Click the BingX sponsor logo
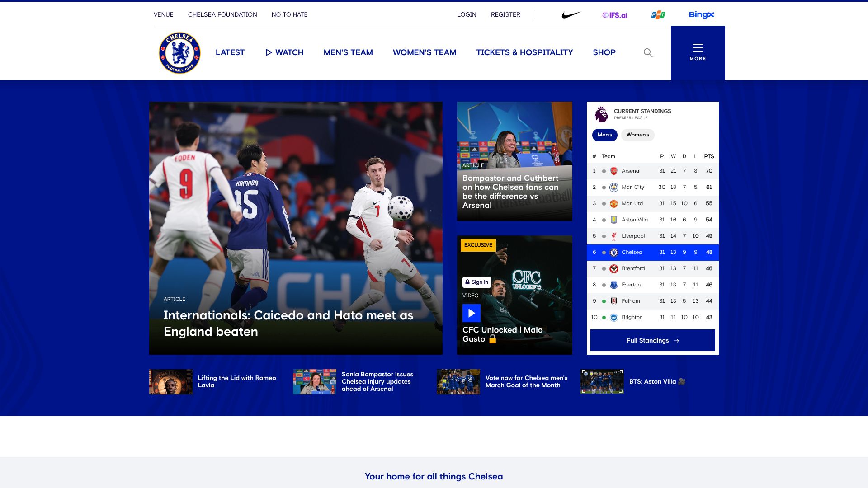868x488 pixels. pyautogui.click(x=701, y=15)
